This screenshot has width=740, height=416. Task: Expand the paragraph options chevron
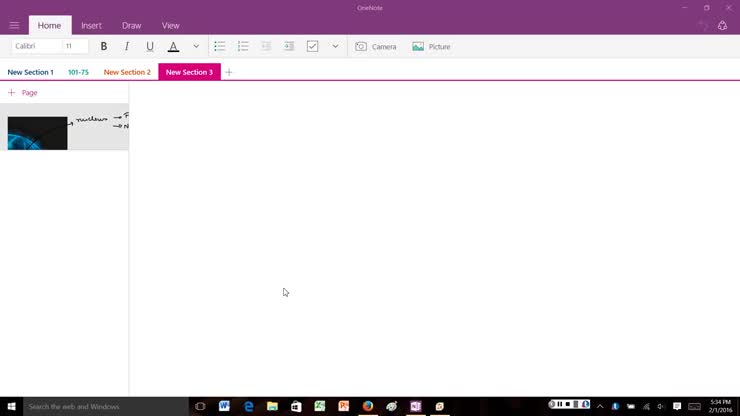pyautogui.click(x=335, y=46)
